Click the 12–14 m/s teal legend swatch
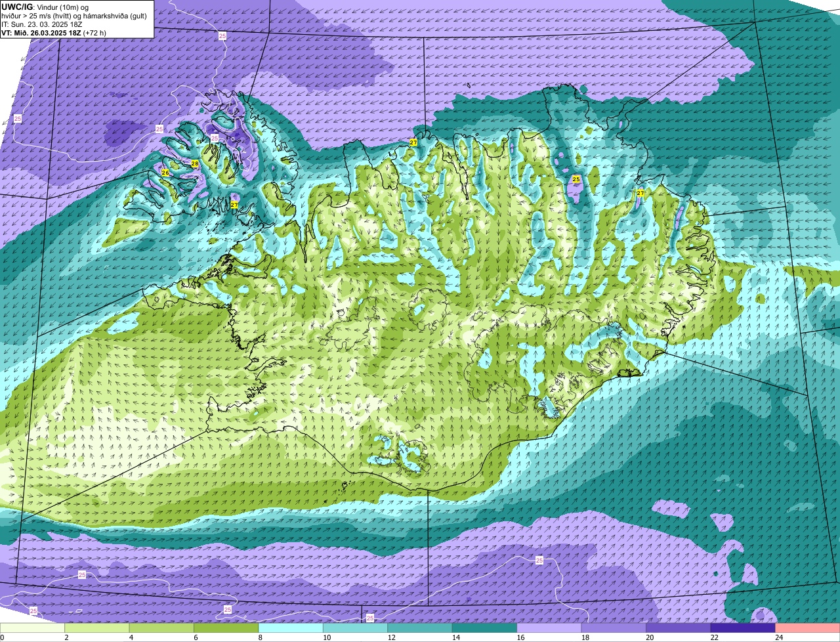This screenshot has height=642, width=840. 420,628
